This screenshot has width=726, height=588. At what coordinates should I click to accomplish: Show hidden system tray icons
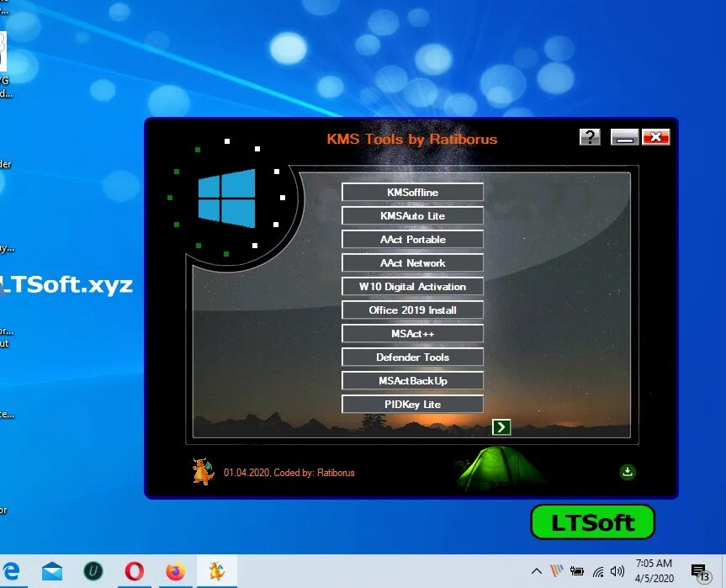point(537,571)
